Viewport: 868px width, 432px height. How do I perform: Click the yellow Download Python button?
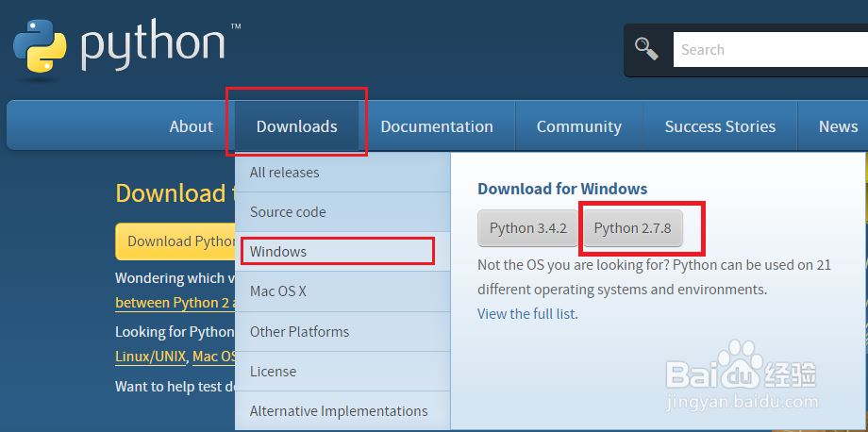pyautogui.click(x=176, y=241)
